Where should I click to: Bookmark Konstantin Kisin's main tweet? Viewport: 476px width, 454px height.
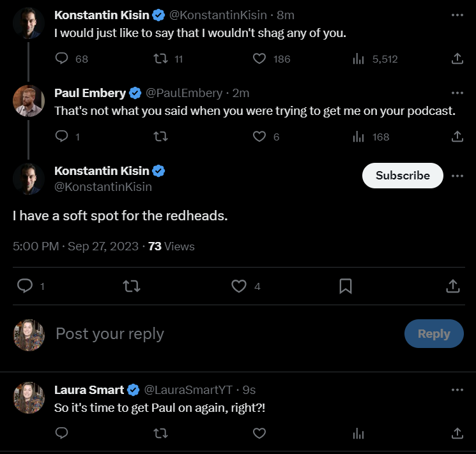346,286
